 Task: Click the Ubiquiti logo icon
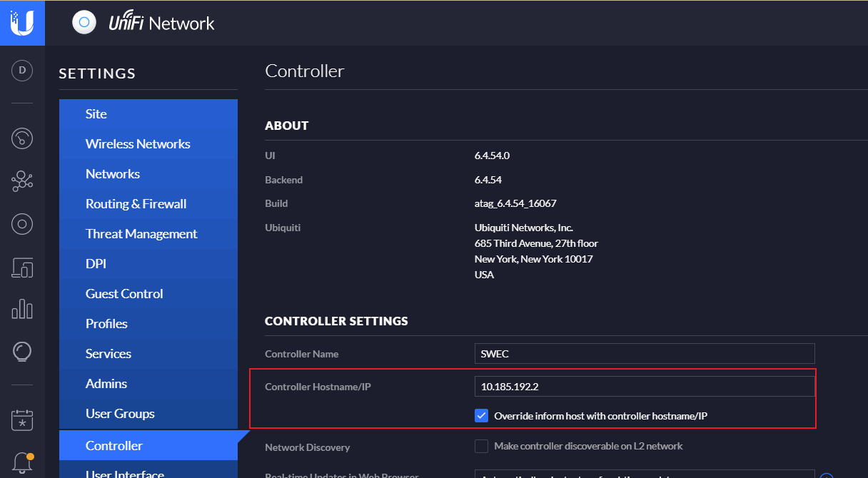point(22,23)
